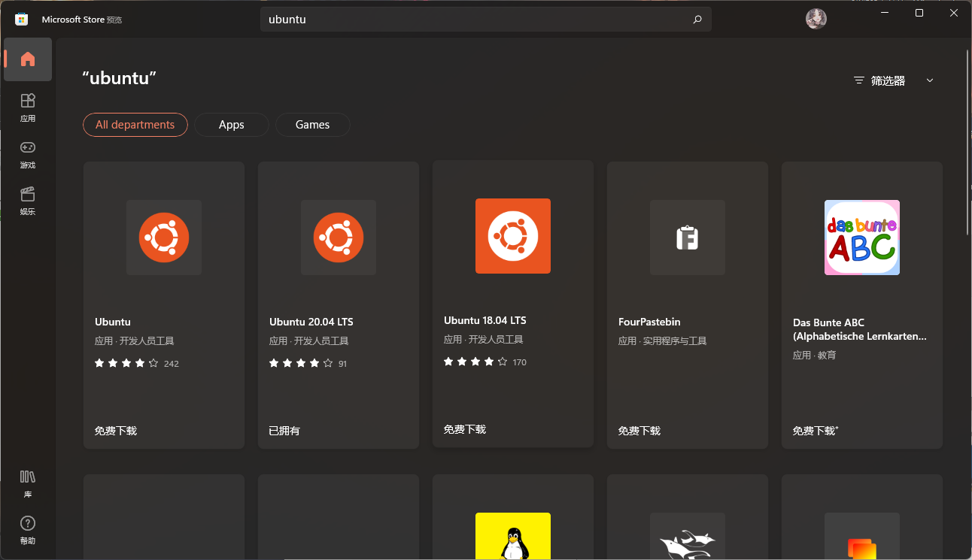
Task: Open the 帮助 (Help) page
Action: [28, 530]
